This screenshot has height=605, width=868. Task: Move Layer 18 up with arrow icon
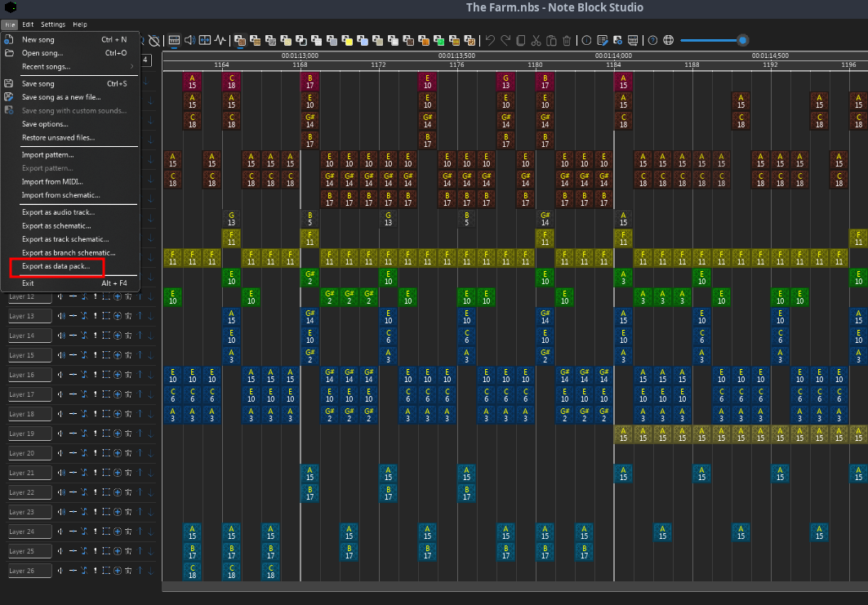pos(140,414)
